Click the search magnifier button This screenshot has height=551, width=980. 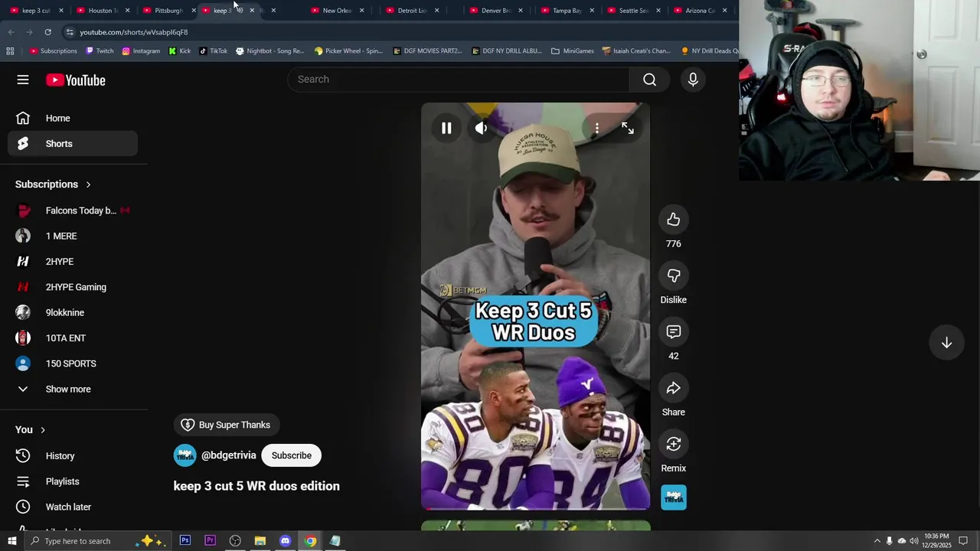click(649, 80)
